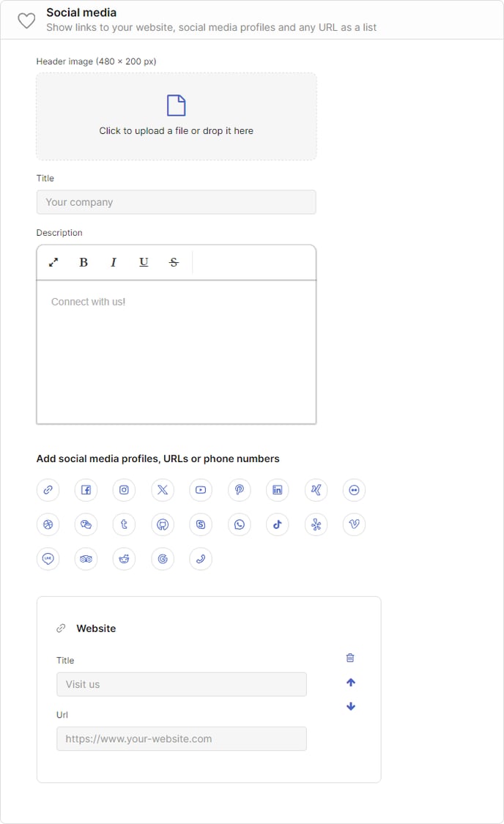504x824 pixels.
Task: Delete the Website entry
Action: pyautogui.click(x=351, y=658)
